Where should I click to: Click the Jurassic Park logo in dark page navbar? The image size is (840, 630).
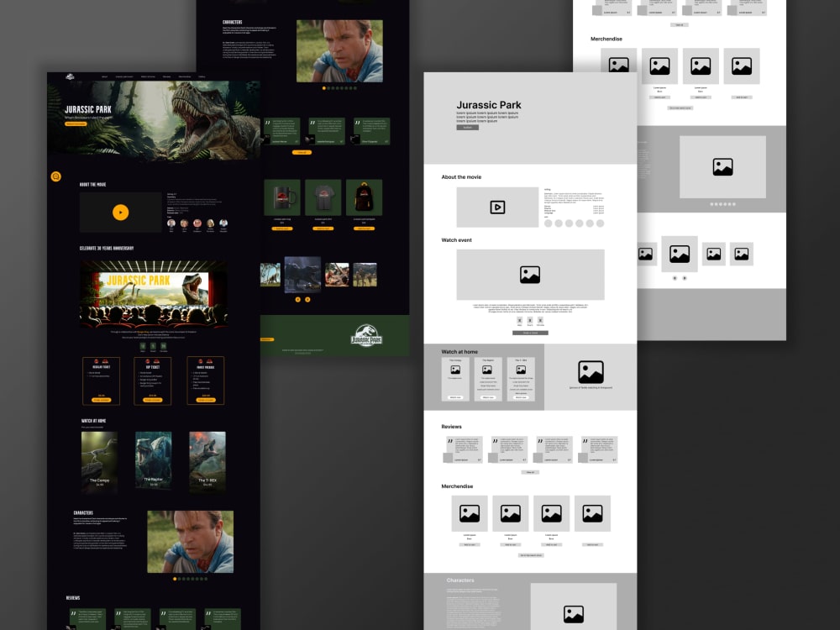pos(70,76)
